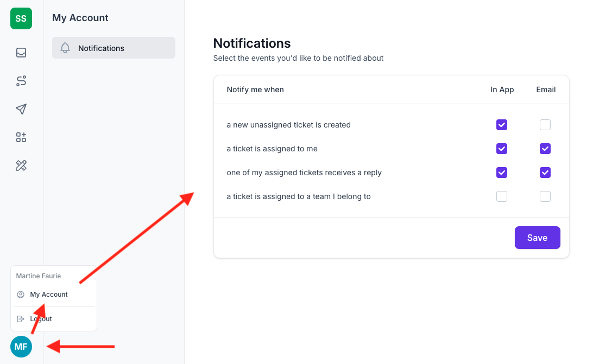Select the workflow automation sidebar icon
This screenshot has height=364, width=593.
pyautogui.click(x=21, y=80)
